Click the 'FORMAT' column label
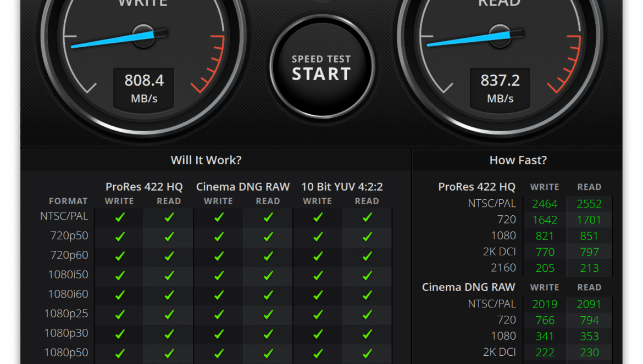Viewport: 643px width, 364px height. point(68,201)
